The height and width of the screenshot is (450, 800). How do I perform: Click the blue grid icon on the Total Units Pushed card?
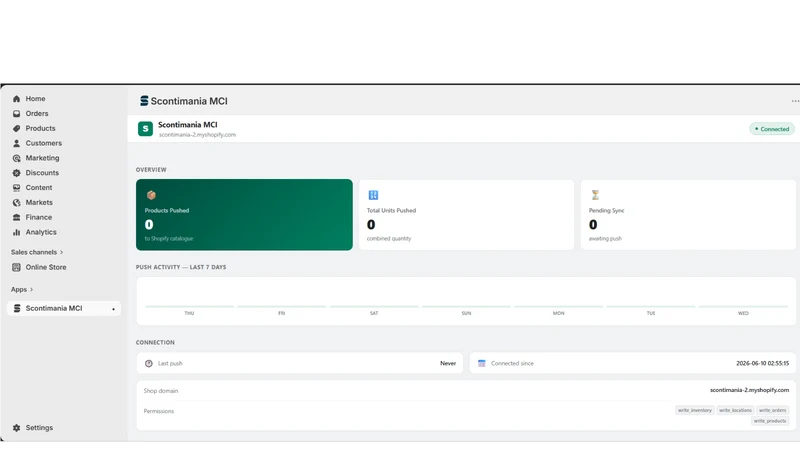click(373, 195)
